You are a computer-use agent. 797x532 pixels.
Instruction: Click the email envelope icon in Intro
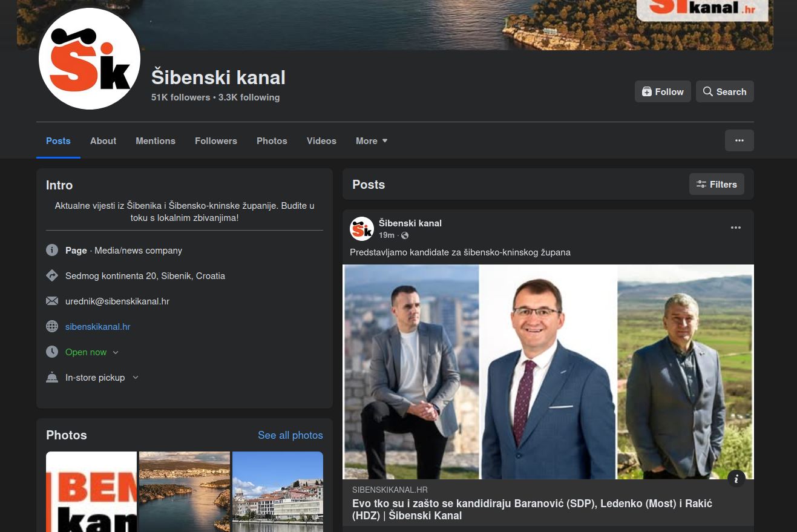52,301
